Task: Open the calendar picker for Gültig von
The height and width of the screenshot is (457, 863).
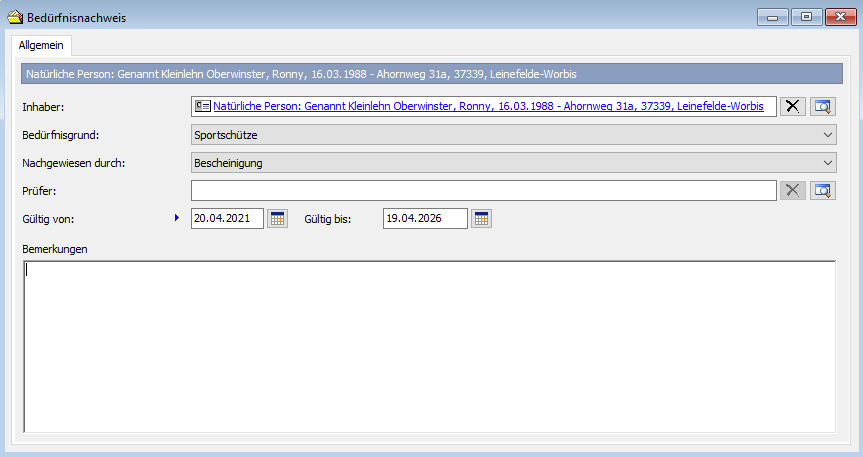Action: (277, 218)
